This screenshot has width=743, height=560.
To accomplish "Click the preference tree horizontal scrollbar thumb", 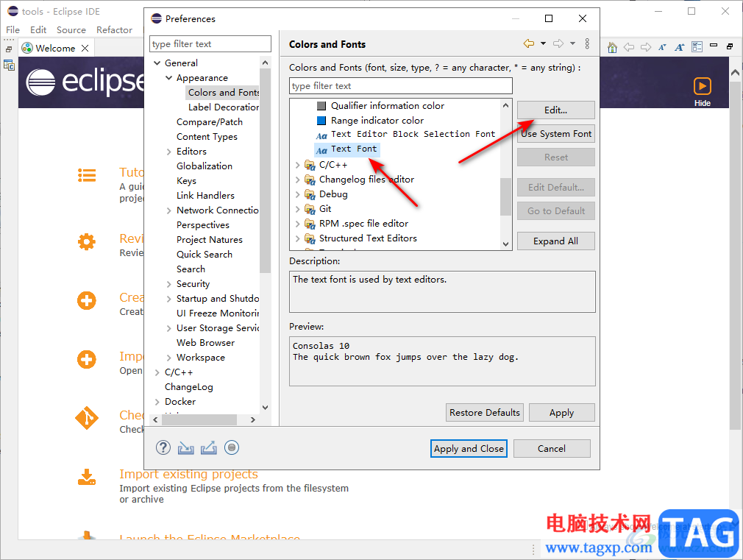I will coord(199,419).
